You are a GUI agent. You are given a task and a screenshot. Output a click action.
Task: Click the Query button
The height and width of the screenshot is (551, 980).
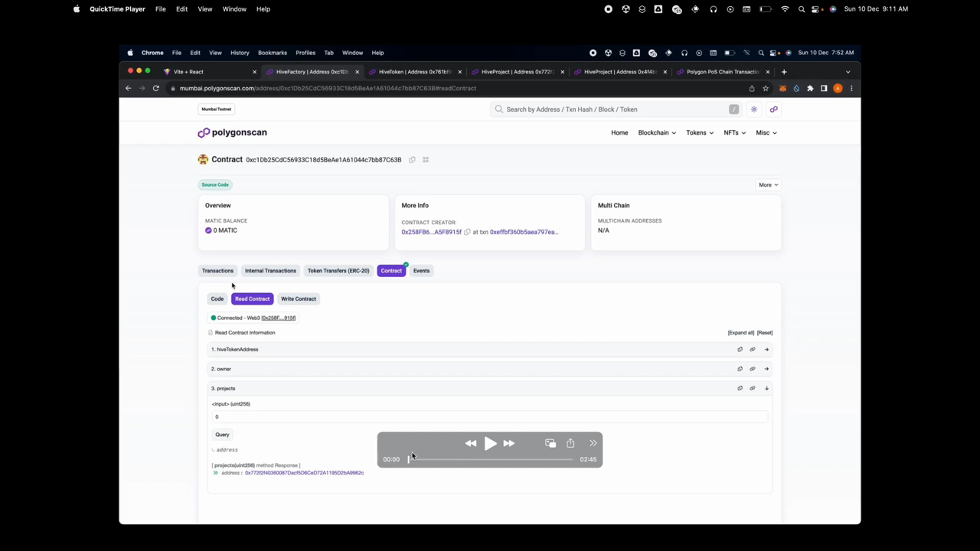(x=222, y=435)
